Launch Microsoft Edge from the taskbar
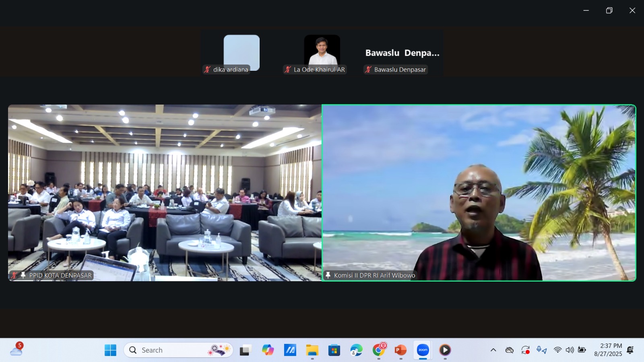This screenshot has height=362, width=644. (x=356, y=350)
